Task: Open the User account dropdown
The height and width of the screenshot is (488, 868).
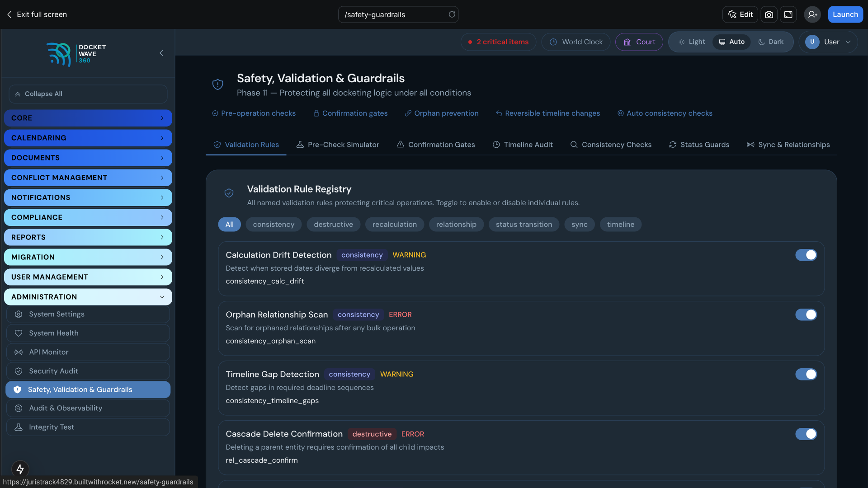Action: tap(828, 42)
